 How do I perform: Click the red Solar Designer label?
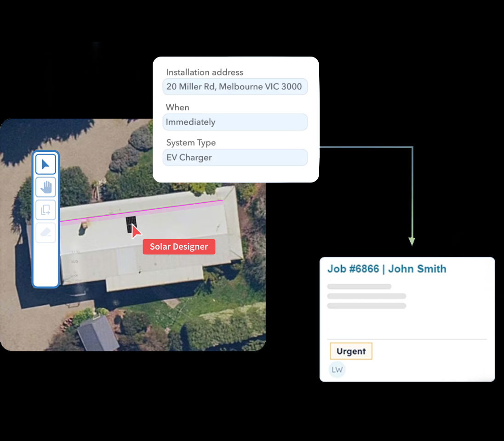[179, 247]
